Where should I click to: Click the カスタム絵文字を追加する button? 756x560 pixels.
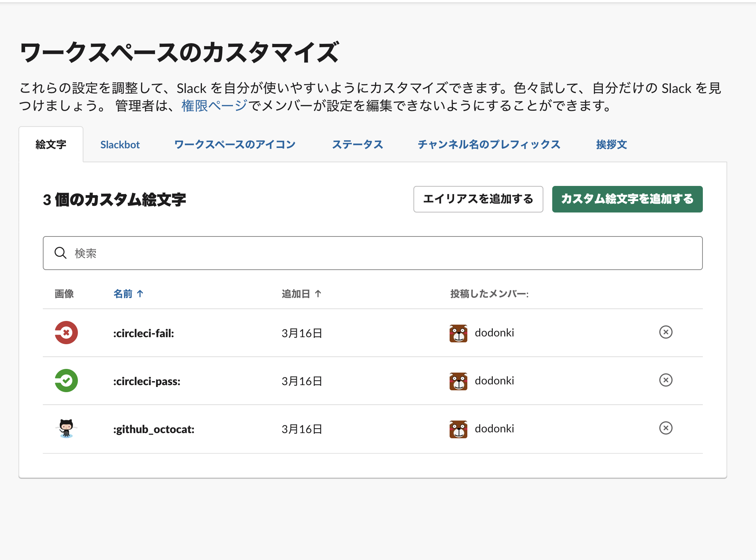pos(627,199)
